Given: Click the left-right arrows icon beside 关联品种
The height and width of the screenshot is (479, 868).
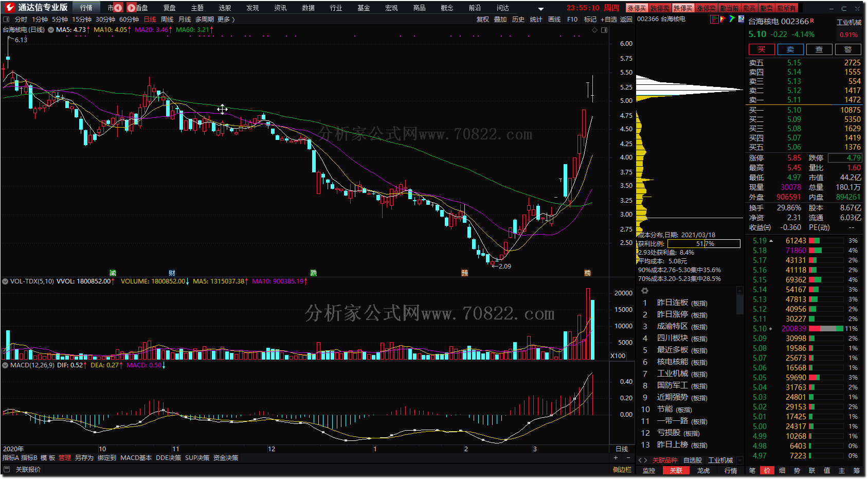Looking at the screenshot, I should click(x=643, y=460).
